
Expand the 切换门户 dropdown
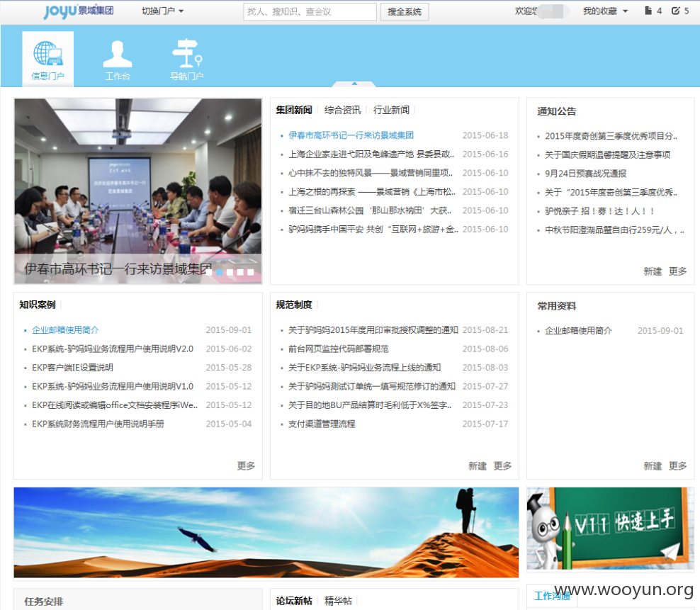162,11
